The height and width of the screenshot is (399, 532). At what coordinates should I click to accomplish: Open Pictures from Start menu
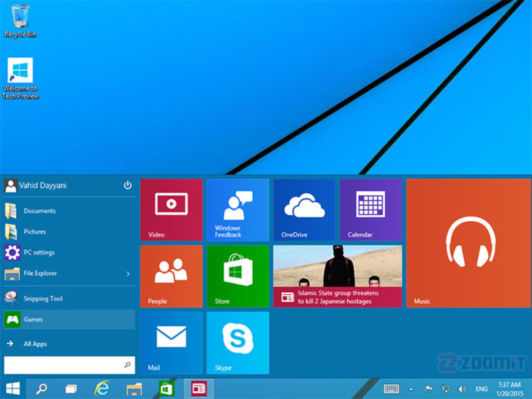[x=69, y=232]
